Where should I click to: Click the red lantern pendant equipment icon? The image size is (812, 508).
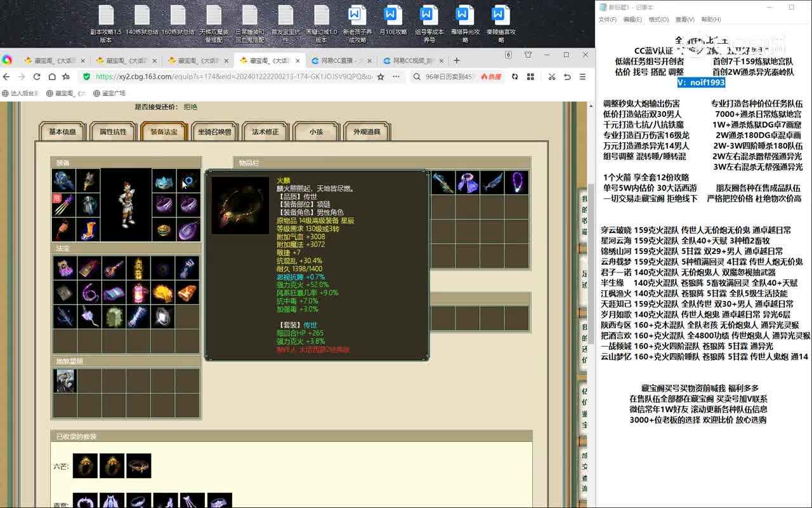[64, 229]
